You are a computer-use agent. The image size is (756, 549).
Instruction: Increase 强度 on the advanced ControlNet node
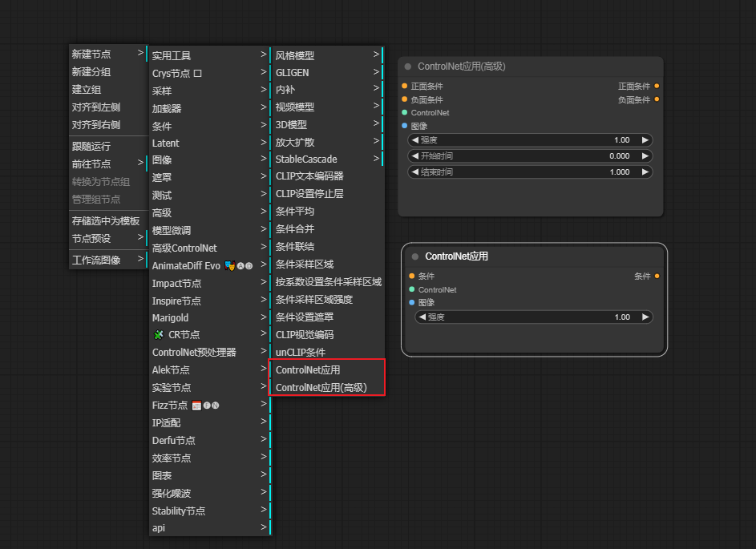point(645,139)
